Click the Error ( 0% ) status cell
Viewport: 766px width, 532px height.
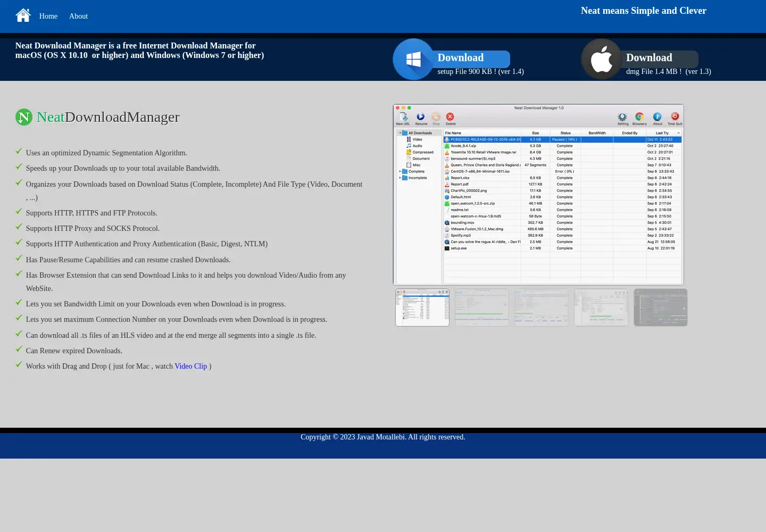564,171
